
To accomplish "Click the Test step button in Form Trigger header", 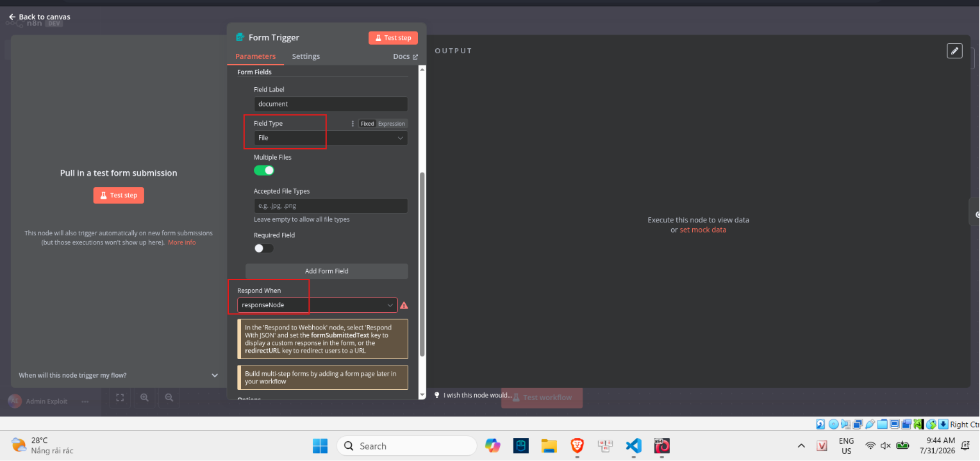I will (393, 38).
